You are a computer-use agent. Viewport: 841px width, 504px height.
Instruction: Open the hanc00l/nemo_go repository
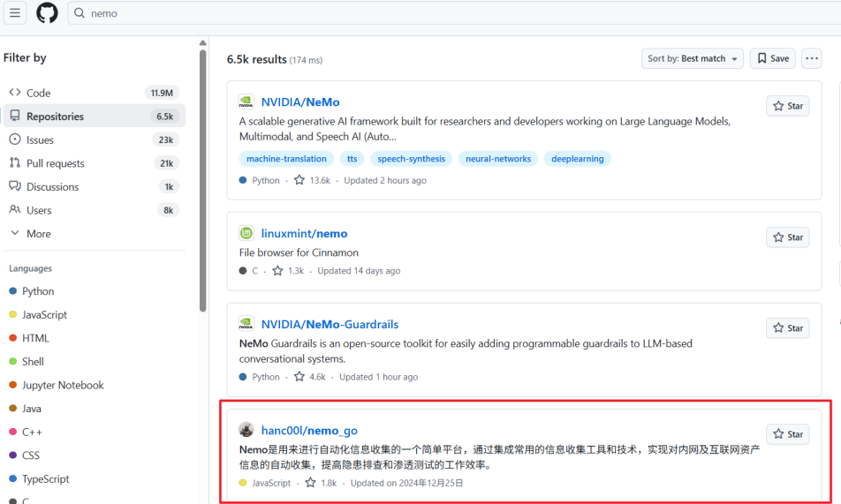[309, 431]
